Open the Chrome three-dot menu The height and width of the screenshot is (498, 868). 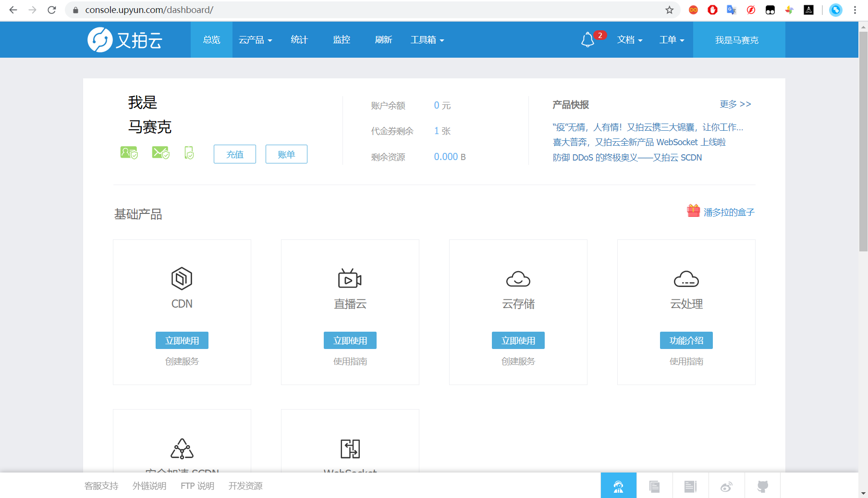(855, 10)
